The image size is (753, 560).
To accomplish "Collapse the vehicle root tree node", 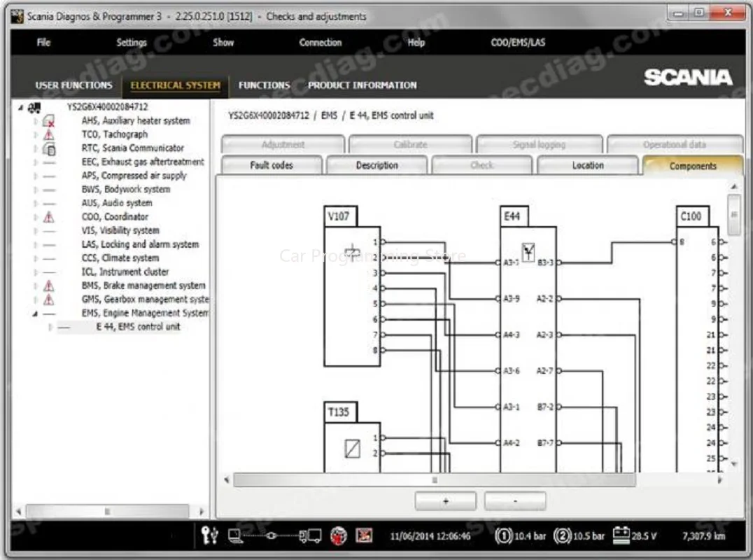I will [x=21, y=108].
